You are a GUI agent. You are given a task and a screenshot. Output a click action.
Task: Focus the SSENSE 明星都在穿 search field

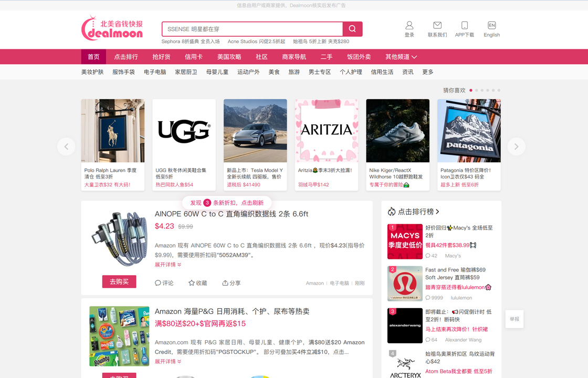click(x=253, y=29)
